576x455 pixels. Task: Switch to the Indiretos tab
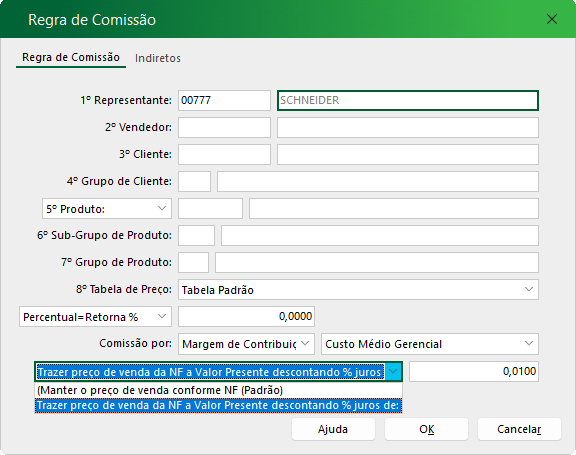pos(158,58)
